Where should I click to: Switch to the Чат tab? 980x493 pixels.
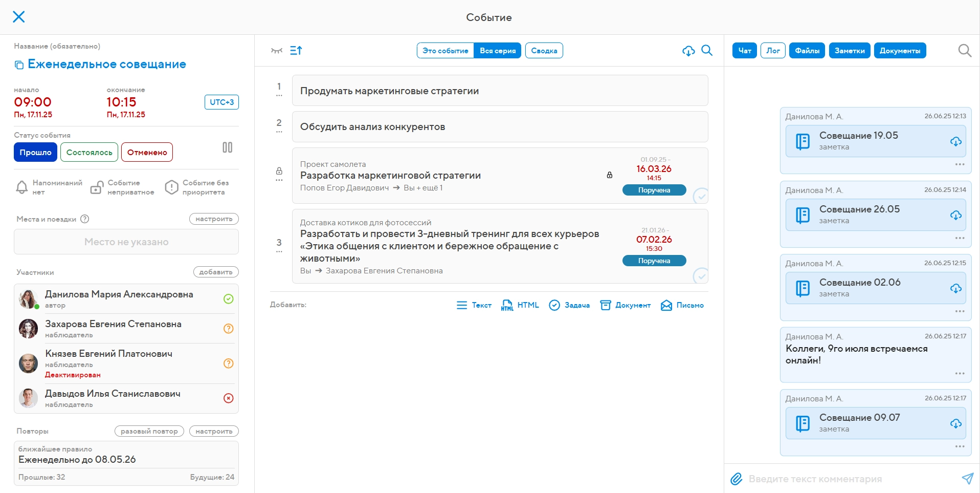745,50
